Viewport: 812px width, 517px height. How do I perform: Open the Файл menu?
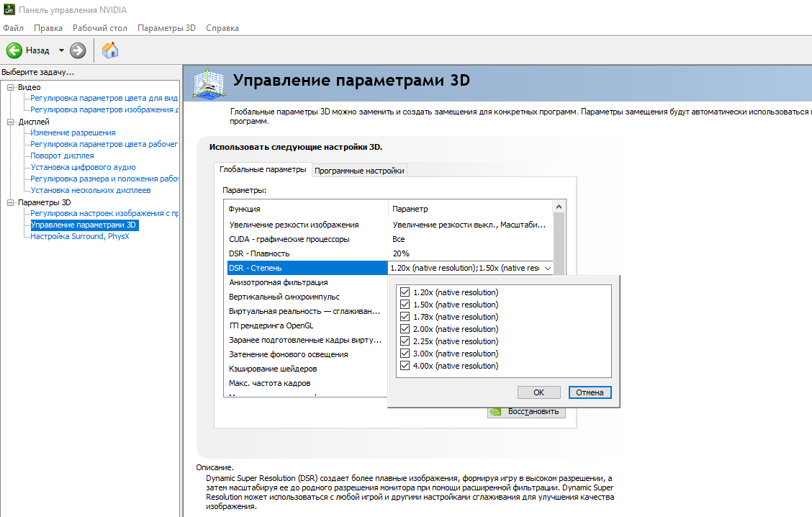pos(14,28)
